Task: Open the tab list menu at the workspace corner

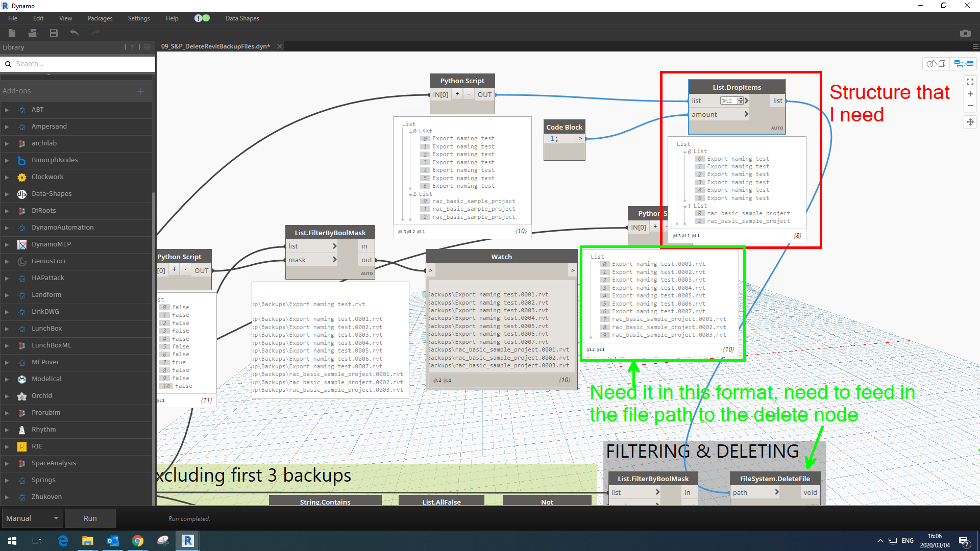Action: click(x=975, y=46)
